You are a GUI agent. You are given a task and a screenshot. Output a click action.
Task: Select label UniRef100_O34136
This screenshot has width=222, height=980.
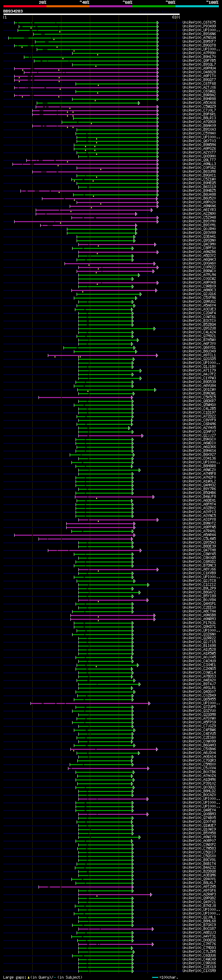pyautogui.click(x=199, y=458)
